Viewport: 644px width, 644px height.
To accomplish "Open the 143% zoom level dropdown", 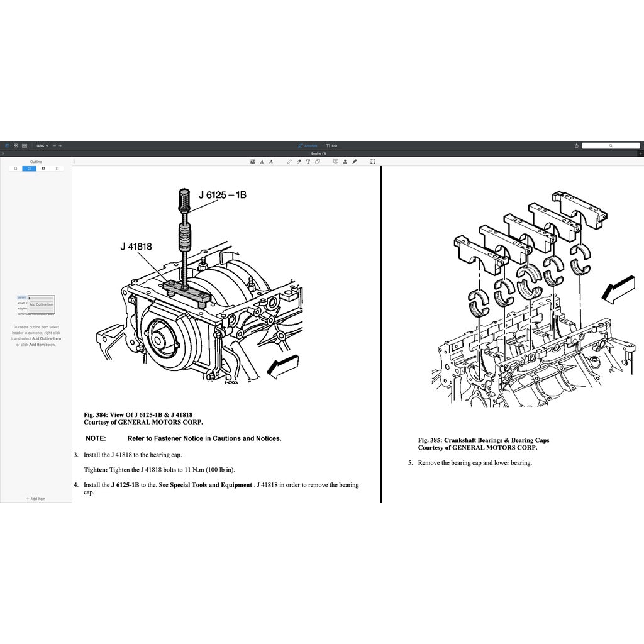I will [43, 145].
